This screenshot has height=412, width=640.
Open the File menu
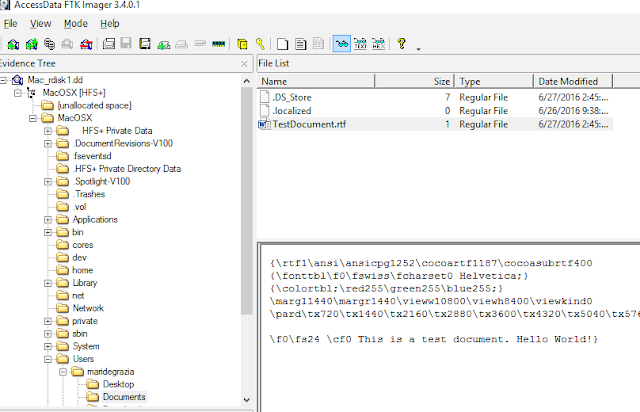11,24
